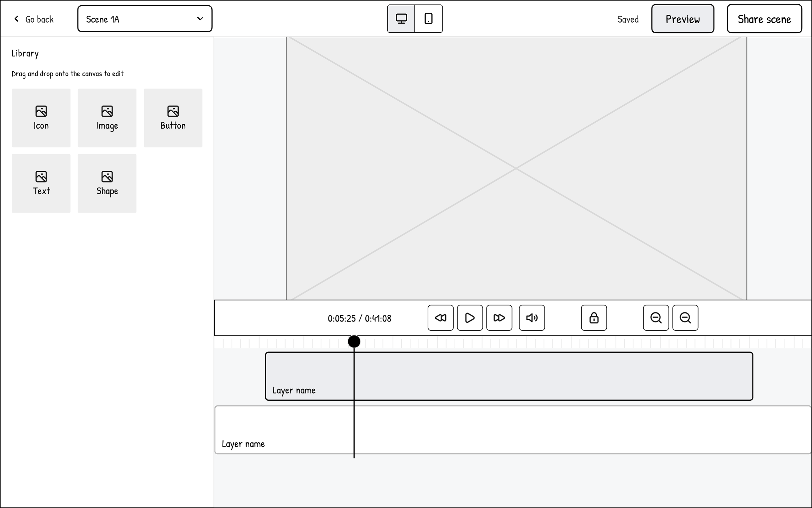The height and width of the screenshot is (508, 812).
Task: Open the Scene 1A dropdown
Action: [145, 19]
